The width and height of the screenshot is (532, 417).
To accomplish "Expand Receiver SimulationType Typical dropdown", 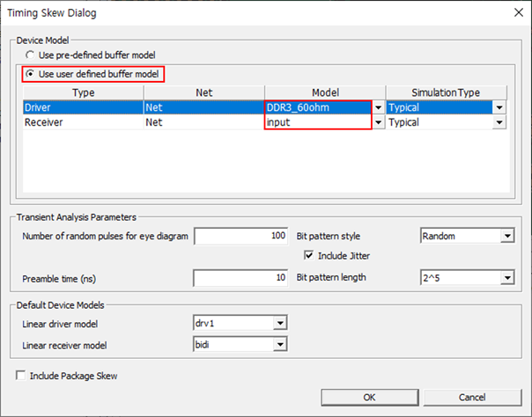I will pyautogui.click(x=499, y=123).
